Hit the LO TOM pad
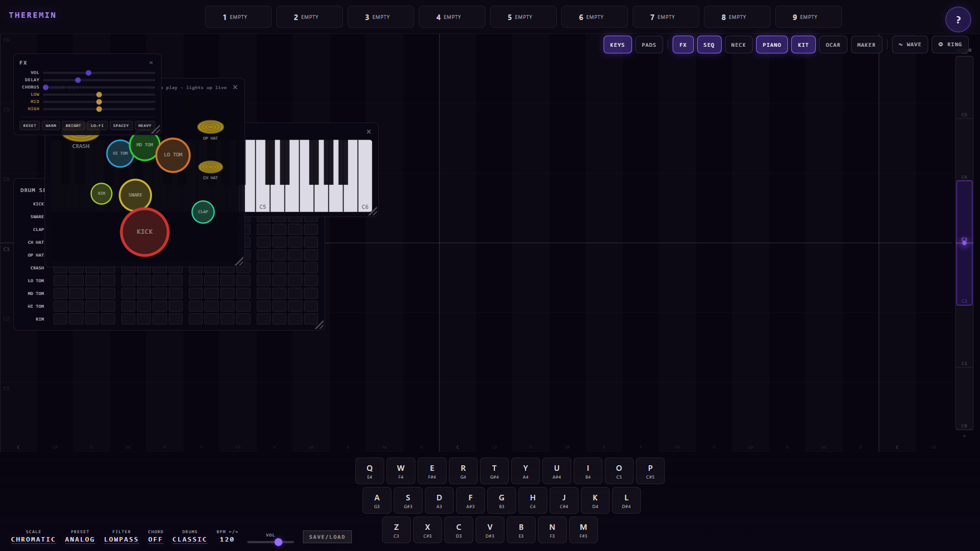Image resolution: width=980 pixels, height=551 pixels. (173, 155)
